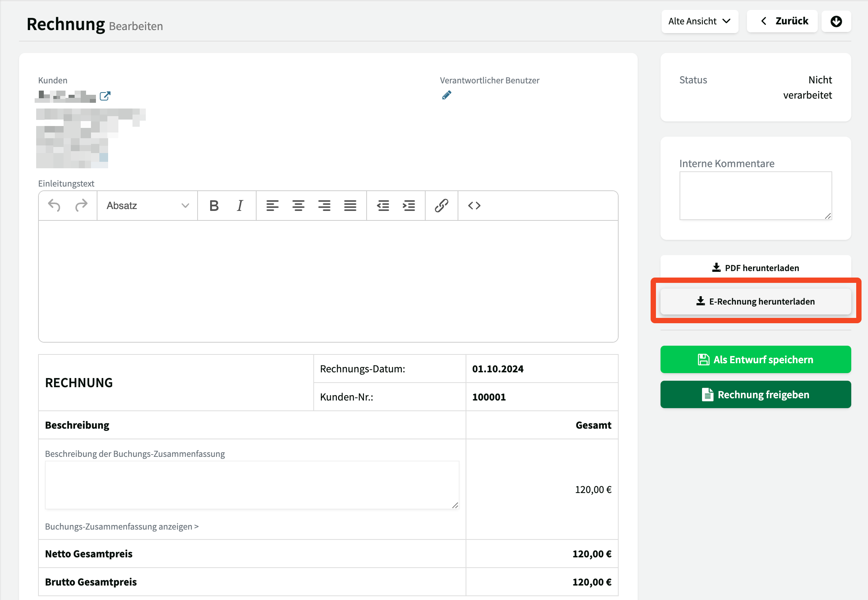The width and height of the screenshot is (868, 600).
Task: Open the circular down-arrow menu top right
Action: (x=836, y=21)
